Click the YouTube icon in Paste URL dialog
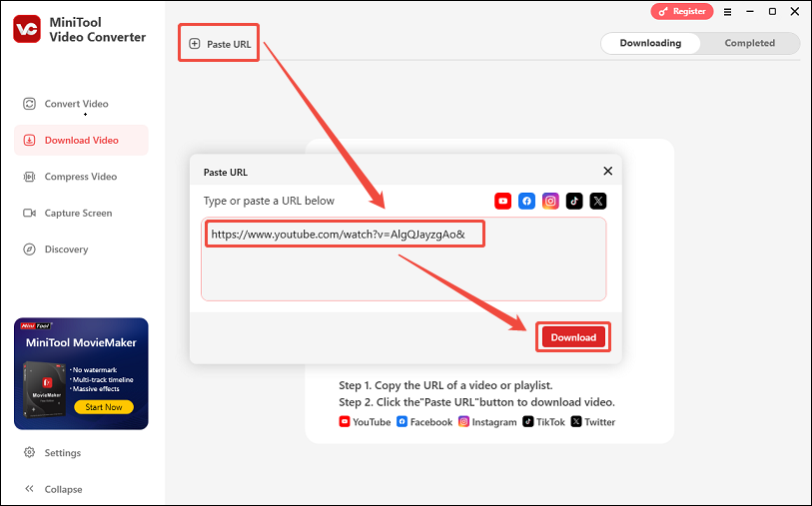 [x=502, y=201]
